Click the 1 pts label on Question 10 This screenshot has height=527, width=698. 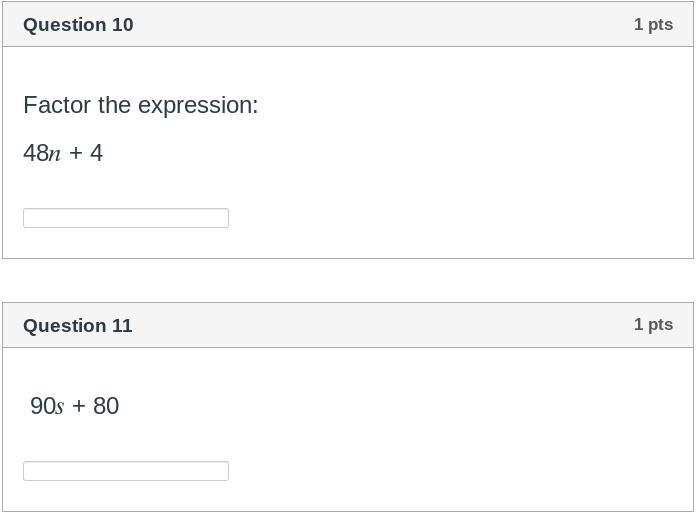(653, 24)
